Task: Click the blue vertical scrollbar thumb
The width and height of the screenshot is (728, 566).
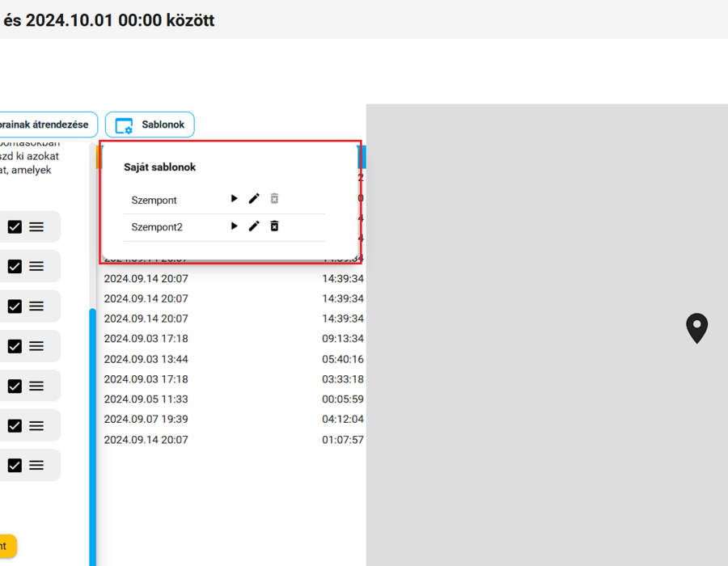Action: click(93, 437)
